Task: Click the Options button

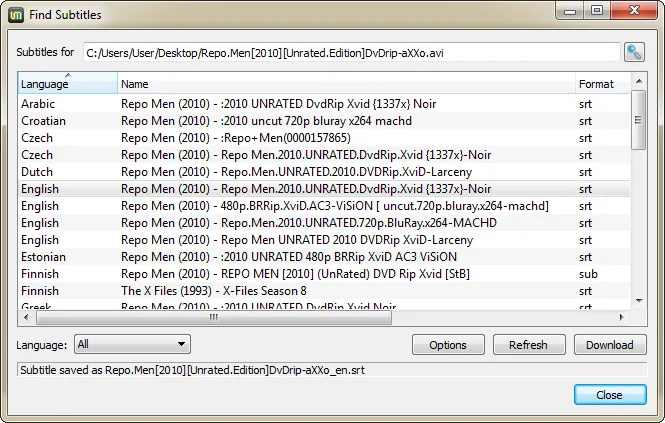Action: [448, 345]
